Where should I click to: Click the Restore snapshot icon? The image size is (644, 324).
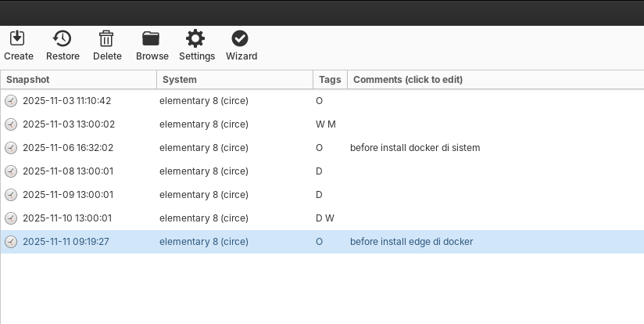point(63,39)
